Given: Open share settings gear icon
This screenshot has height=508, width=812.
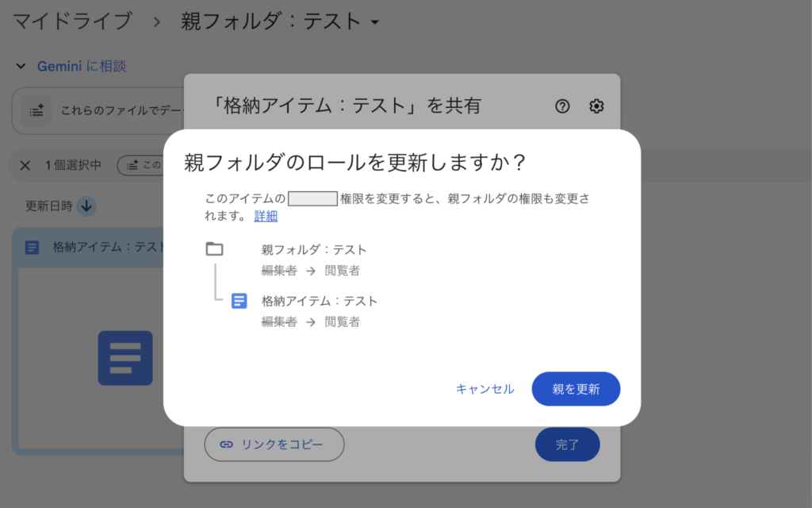Looking at the screenshot, I should tap(596, 106).
